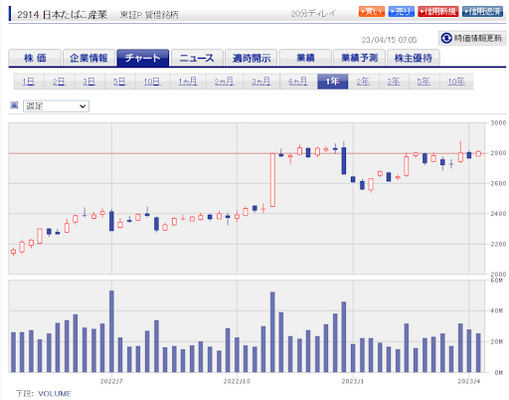Click the tallest volume bar at 2022/7
Image resolution: width=509 pixels, height=400 pixels.
(x=112, y=331)
